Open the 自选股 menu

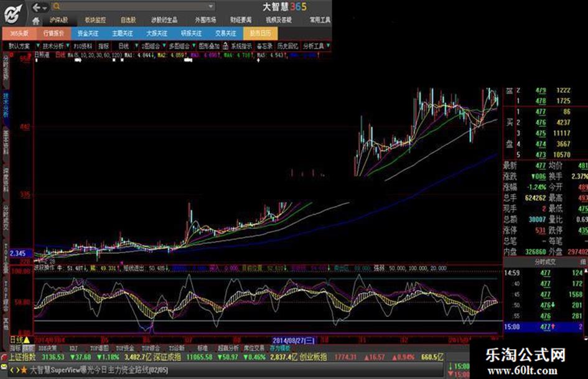point(128,20)
